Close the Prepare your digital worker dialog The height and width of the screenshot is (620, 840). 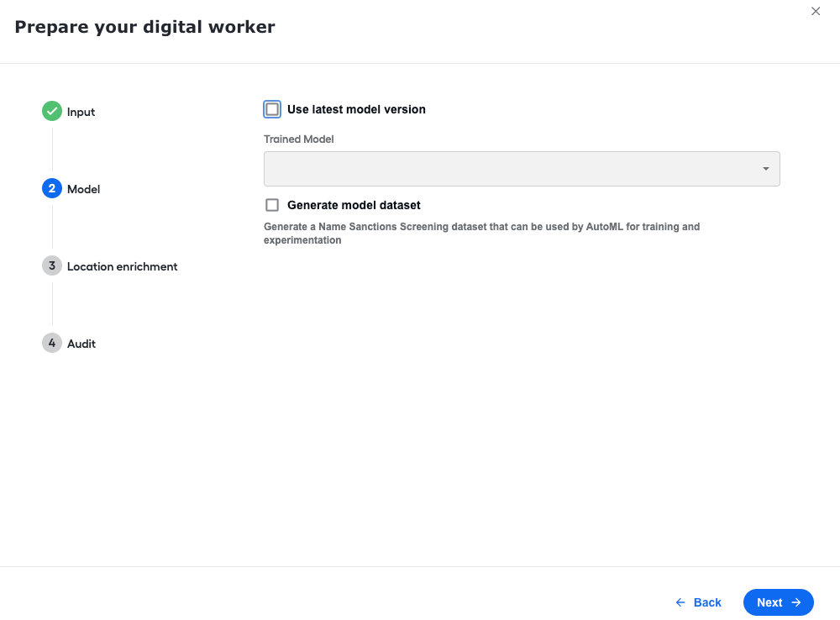click(x=816, y=11)
